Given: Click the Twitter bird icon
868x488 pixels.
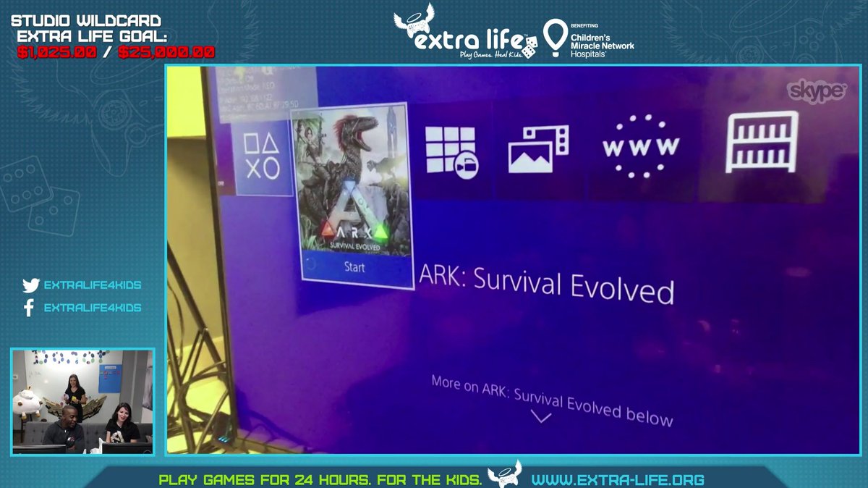Looking at the screenshot, I should pyautogui.click(x=30, y=285).
